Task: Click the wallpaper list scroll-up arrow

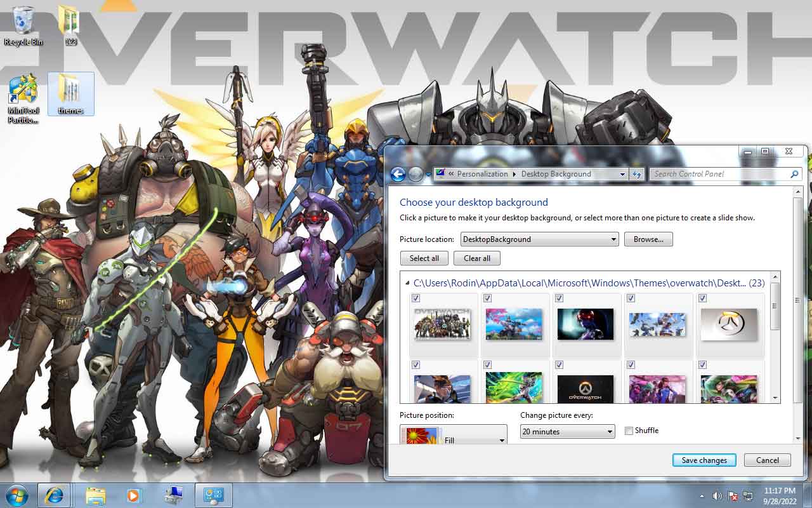Action: 775,277
